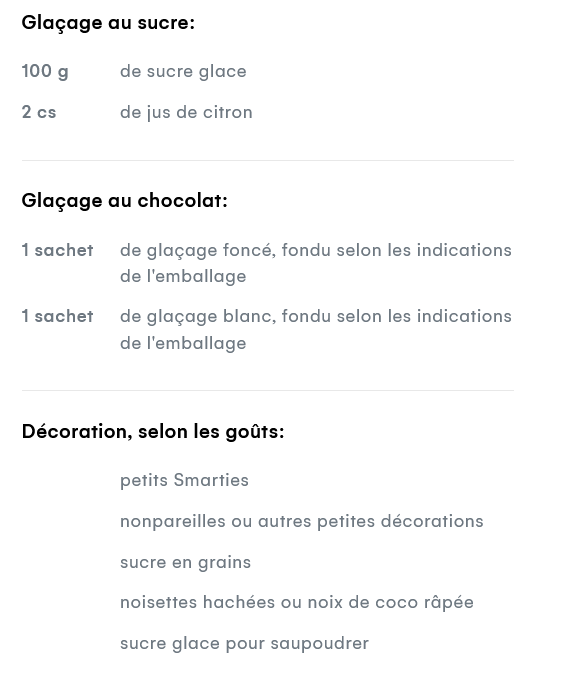Click the divider line below jus de citron
The height and width of the screenshot is (687, 585).
coord(268,160)
